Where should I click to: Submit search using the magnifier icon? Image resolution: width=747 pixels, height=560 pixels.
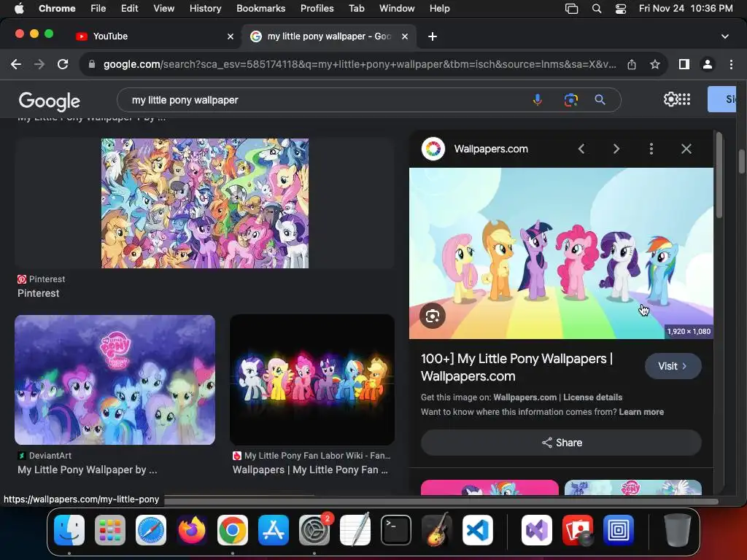(600, 100)
